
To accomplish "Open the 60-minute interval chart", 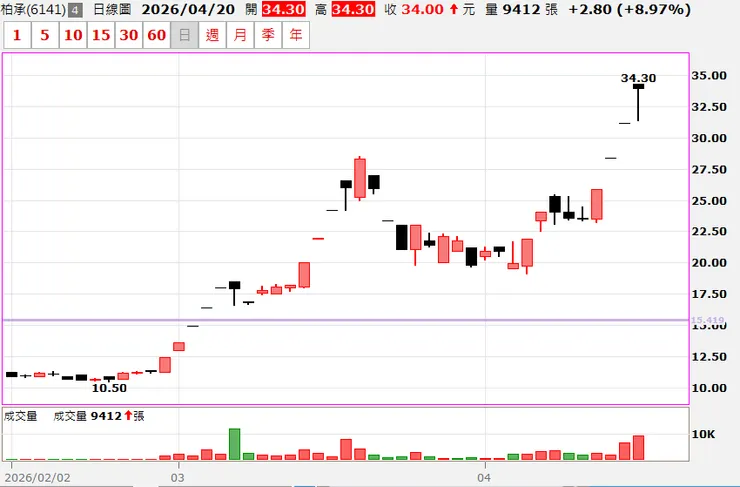I will tap(156, 35).
